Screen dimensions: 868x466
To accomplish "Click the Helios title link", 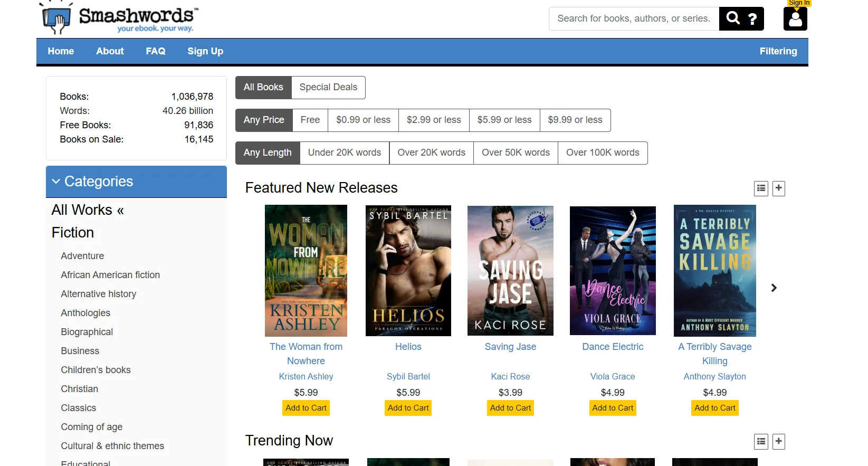I will coord(408,347).
